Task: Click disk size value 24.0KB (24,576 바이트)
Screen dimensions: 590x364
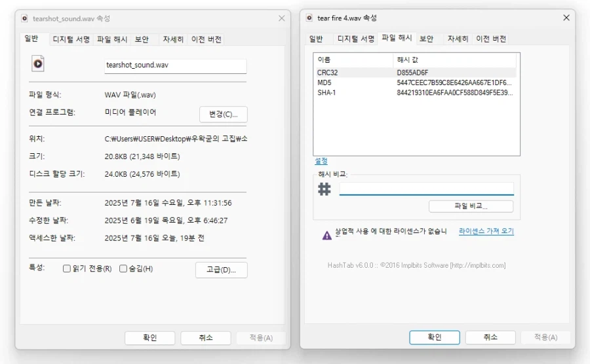Action: pyautogui.click(x=142, y=174)
